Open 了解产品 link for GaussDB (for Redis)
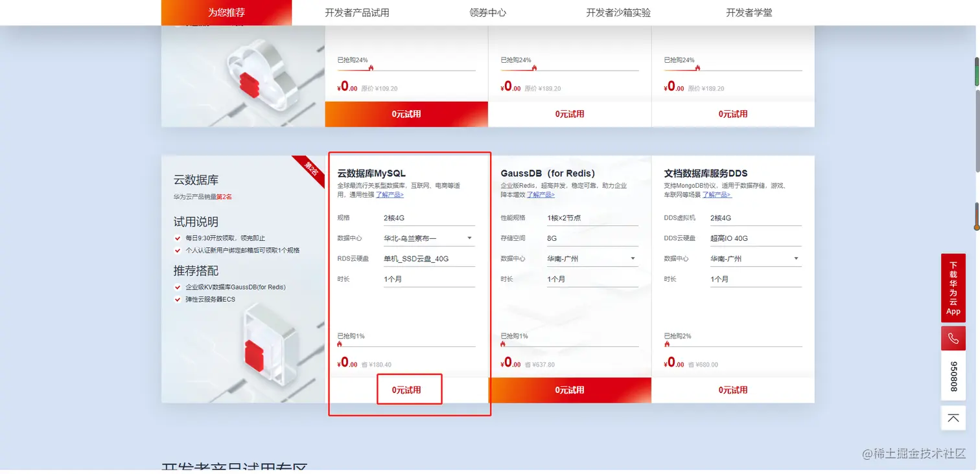This screenshot has height=474, width=980. click(541, 194)
